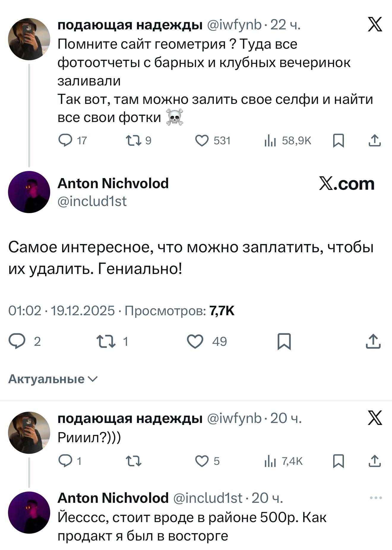This screenshot has height=550, width=392.
Task: Repost the top tweet with 9 reposts
Action: click(x=133, y=140)
